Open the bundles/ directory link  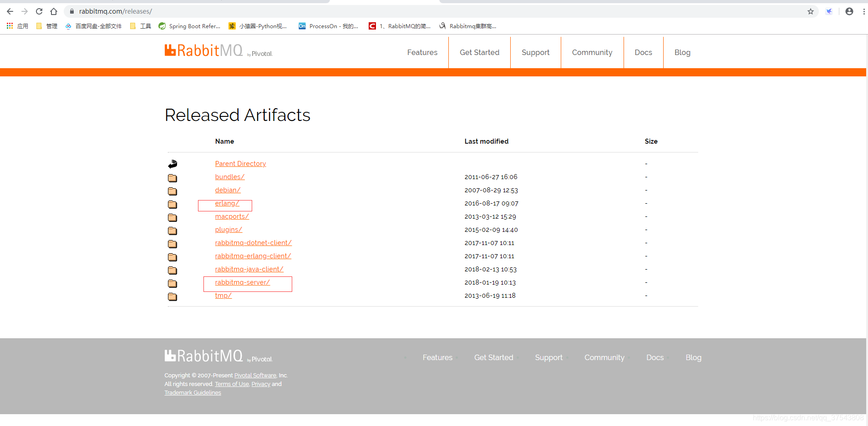pos(230,177)
